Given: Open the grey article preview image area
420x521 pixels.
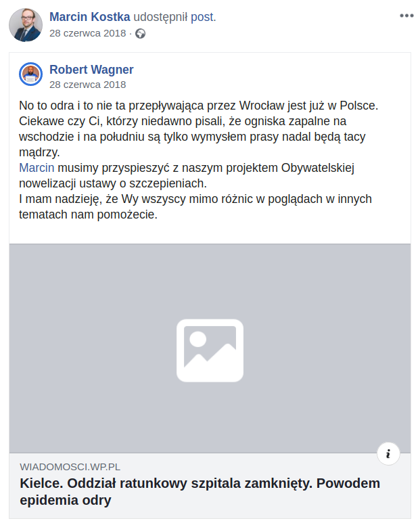Looking at the screenshot, I should (x=210, y=348).
